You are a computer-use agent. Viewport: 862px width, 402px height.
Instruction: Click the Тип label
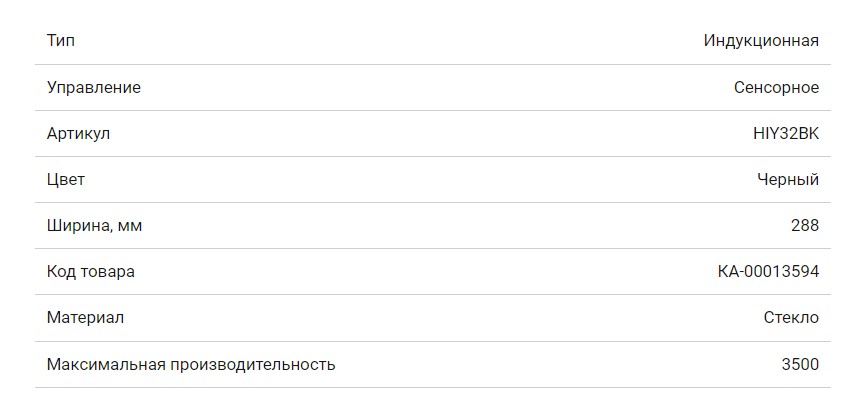(x=61, y=41)
